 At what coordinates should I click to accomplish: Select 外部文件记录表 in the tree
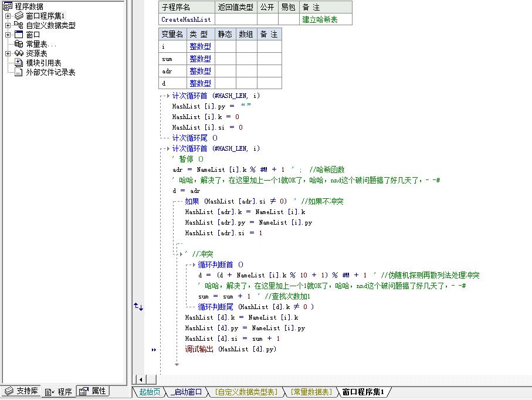point(50,72)
